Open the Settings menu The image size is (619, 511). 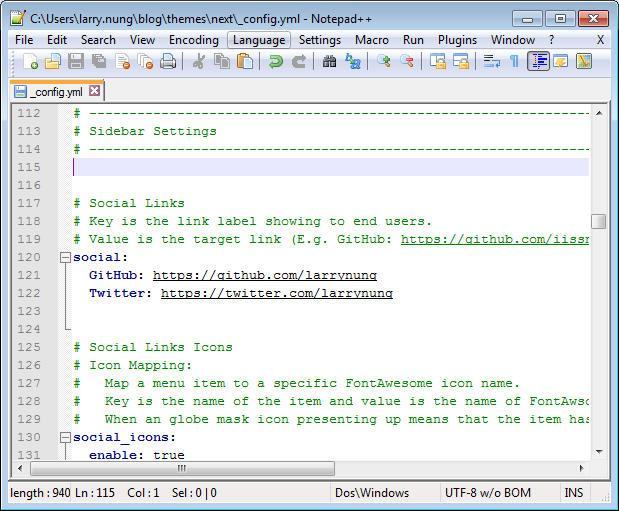320,40
